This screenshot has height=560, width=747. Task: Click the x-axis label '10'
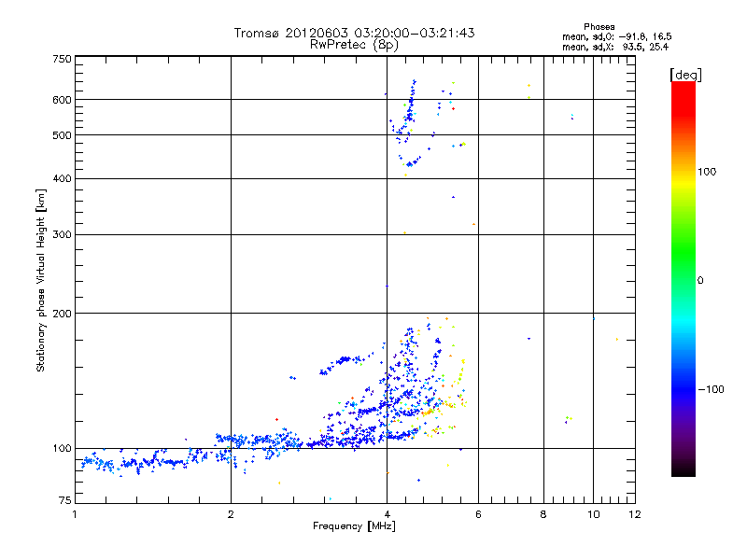(x=594, y=514)
